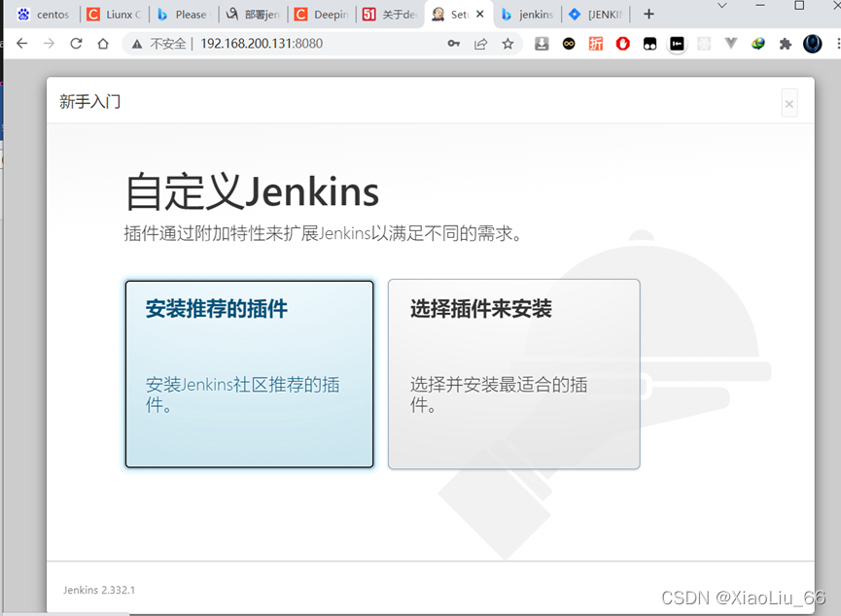Switch to the [JENKIN tab
841x616 pixels.
pyautogui.click(x=596, y=15)
